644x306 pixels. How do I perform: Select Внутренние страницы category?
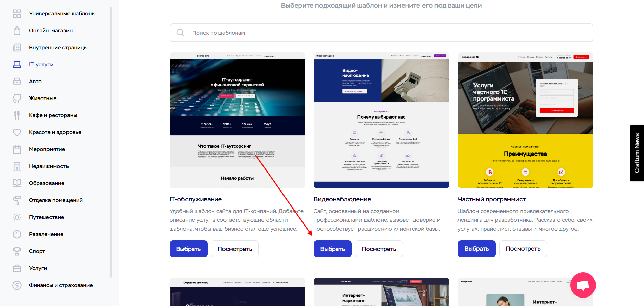click(58, 48)
